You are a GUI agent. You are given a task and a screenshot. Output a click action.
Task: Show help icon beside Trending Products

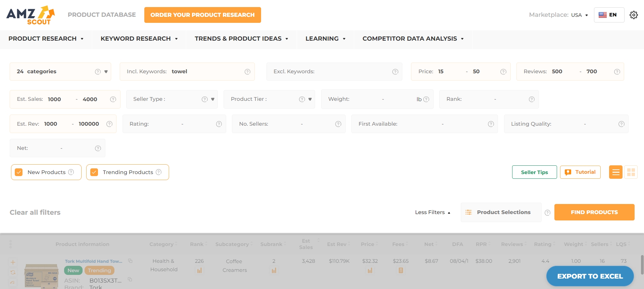click(159, 172)
